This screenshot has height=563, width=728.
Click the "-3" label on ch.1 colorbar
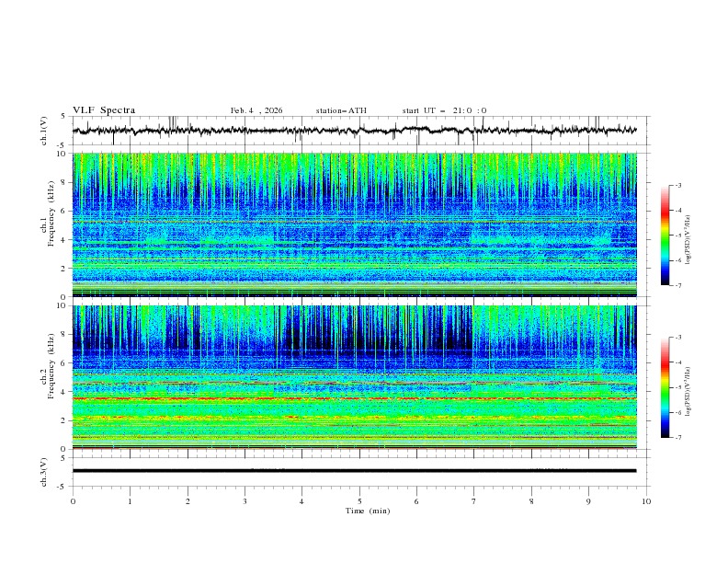pos(677,185)
